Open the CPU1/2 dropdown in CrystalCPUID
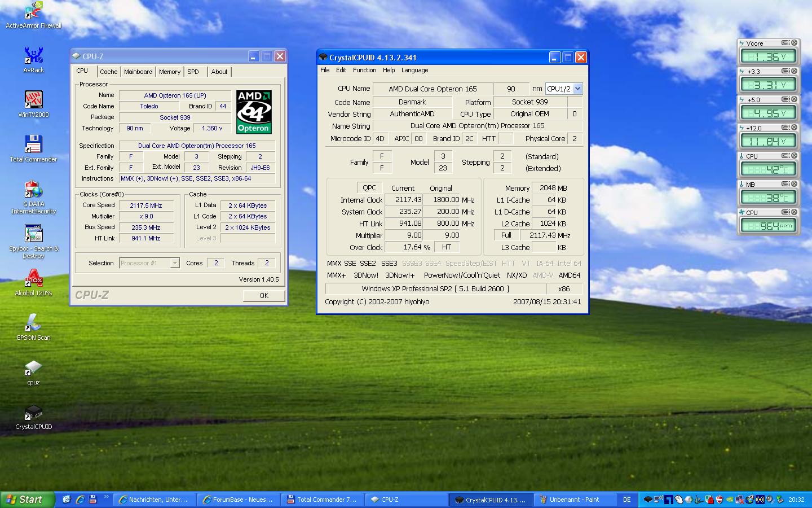The image size is (812, 508). coord(577,89)
